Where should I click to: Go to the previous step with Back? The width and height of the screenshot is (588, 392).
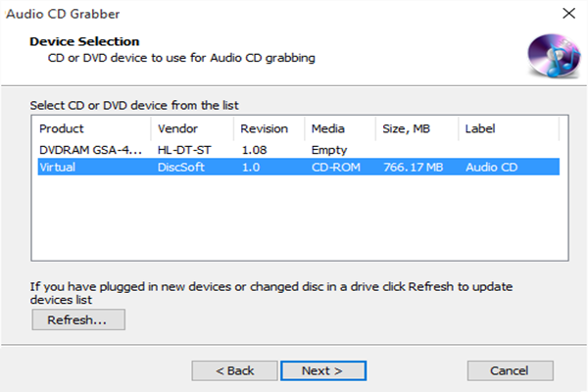pyautogui.click(x=234, y=370)
